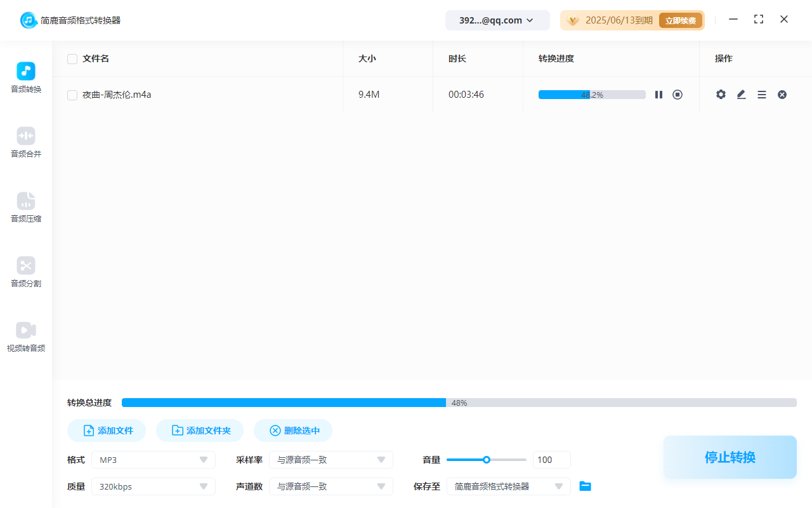
Task: Pause conversion of 夜曲-周杰伦.m4a
Action: click(658, 94)
